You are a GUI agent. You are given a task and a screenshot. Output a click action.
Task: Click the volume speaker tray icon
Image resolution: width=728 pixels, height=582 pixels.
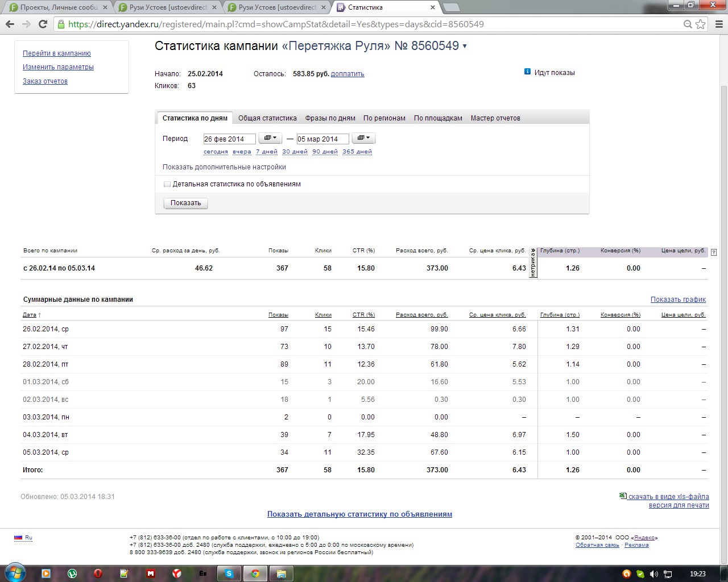click(x=654, y=574)
